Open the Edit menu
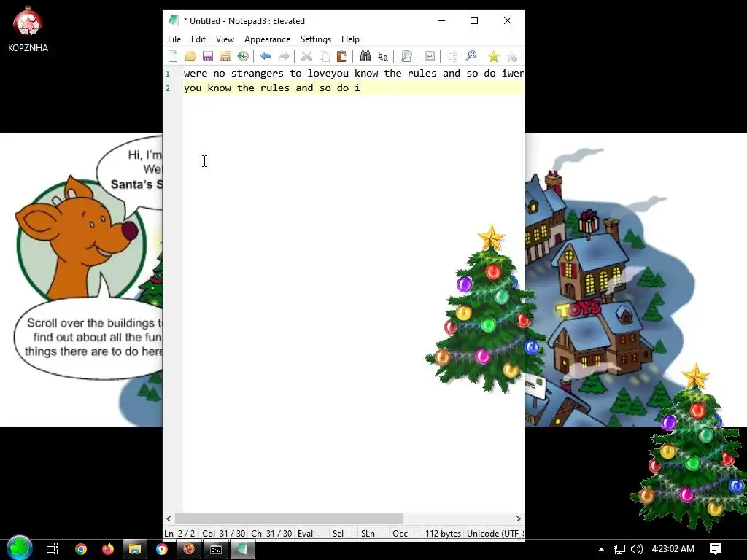This screenshot has width=747, height=560. point(198,39)
